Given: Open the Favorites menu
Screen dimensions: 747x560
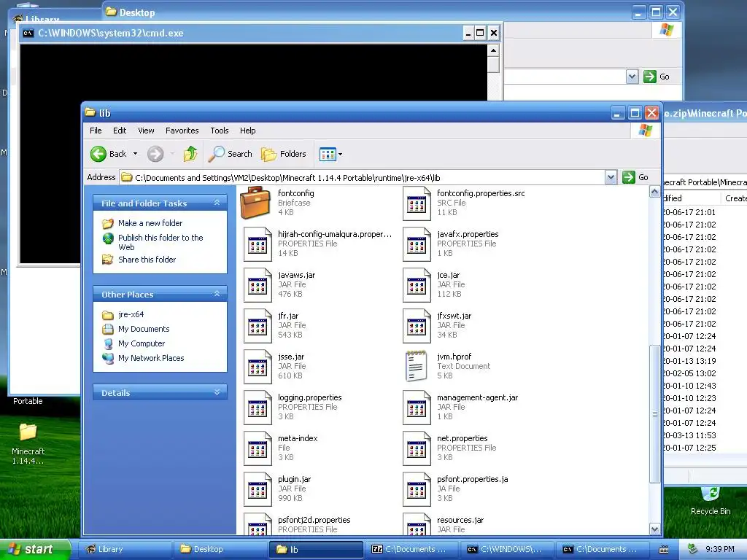Looking at the screenshot, I should (182, 131).
